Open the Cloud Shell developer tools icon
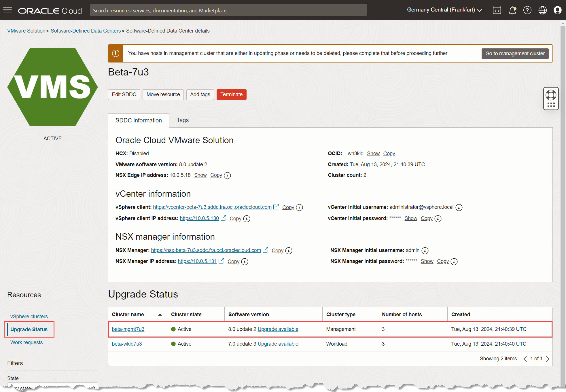The width and height of the screenshot is (566, 392). (x=497, y=10)
